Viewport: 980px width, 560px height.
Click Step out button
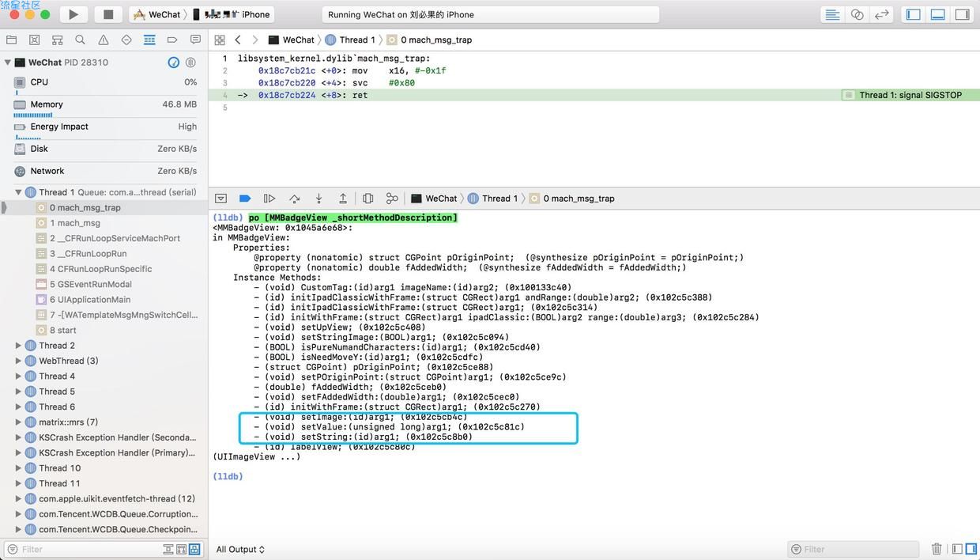pyautogui.click(x=343, y=199)
